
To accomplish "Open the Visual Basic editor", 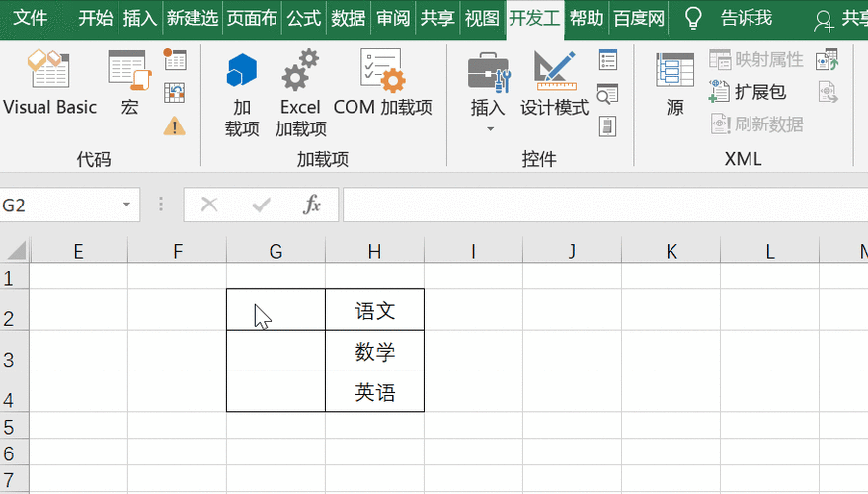I will [x=49, y=83].
